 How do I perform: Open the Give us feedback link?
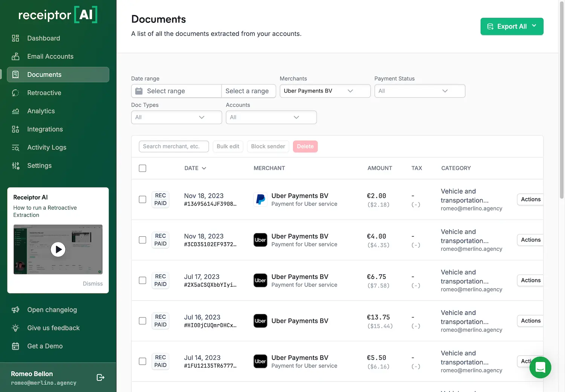point(53,328)
